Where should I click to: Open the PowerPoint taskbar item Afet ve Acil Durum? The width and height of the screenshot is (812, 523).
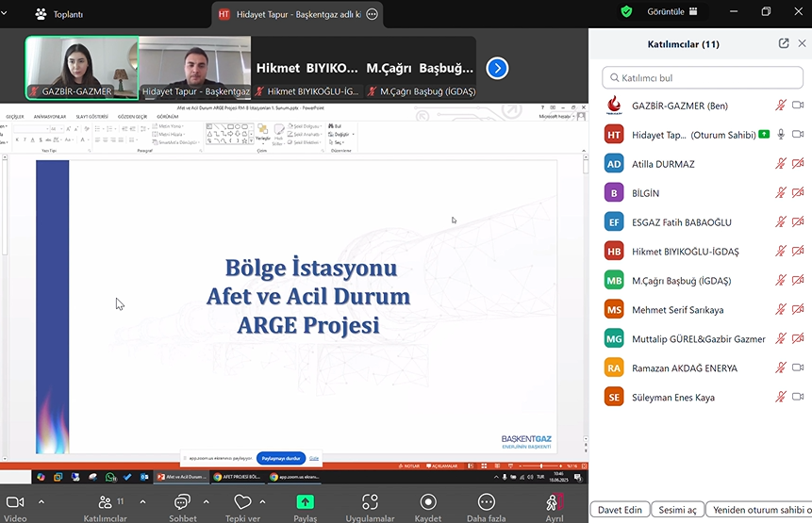click(182, 477)
